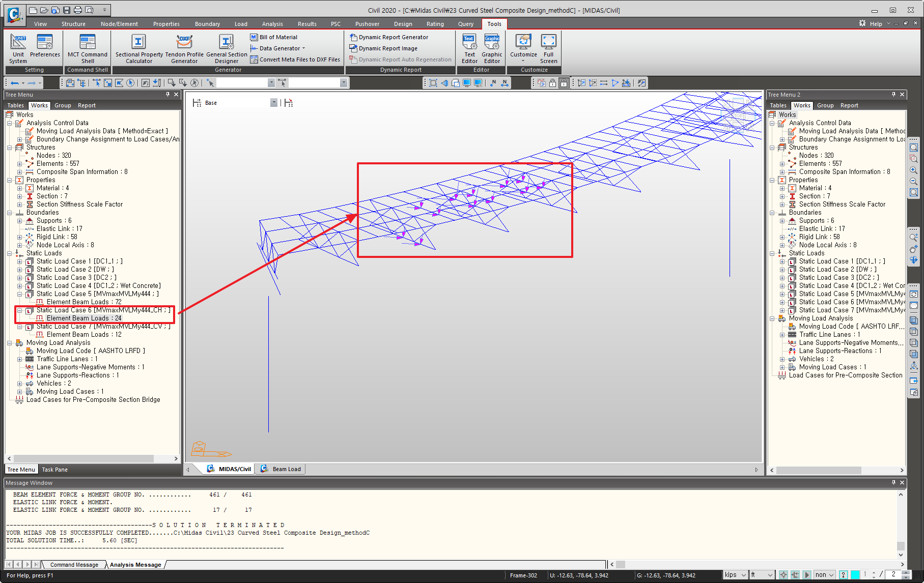
Task: Switch to the Beam Load view tab
Action: [x=286, y=469]
